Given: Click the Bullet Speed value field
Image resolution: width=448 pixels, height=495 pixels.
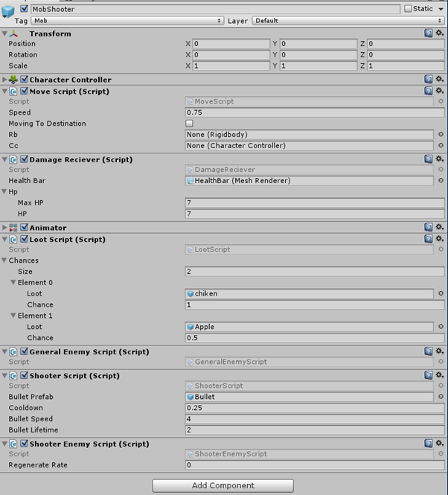Looking at the screenshot, I should (315, 419).
